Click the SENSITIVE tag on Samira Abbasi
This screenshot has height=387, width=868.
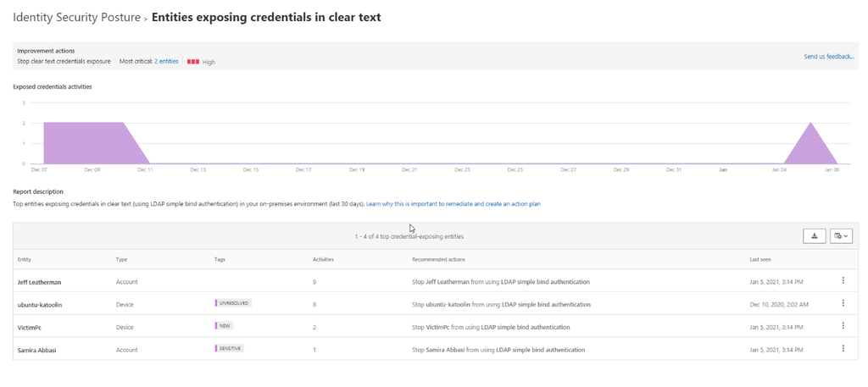tap(229, 348)
